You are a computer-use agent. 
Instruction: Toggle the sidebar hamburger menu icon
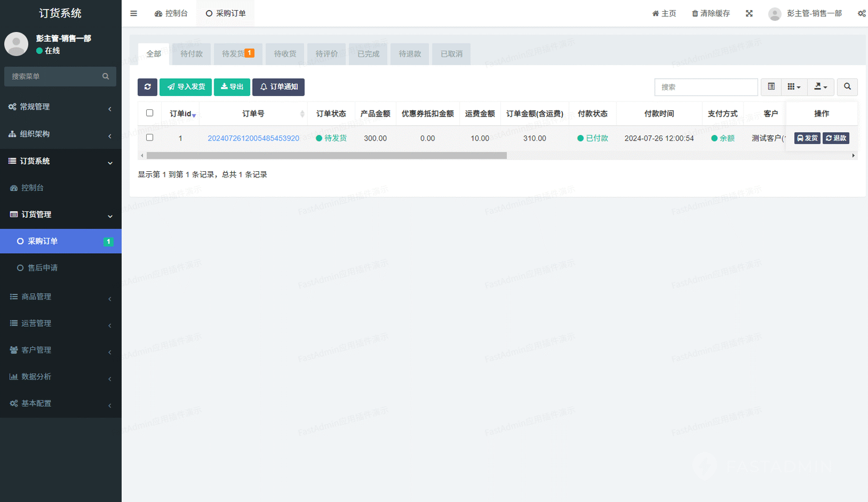134,13
